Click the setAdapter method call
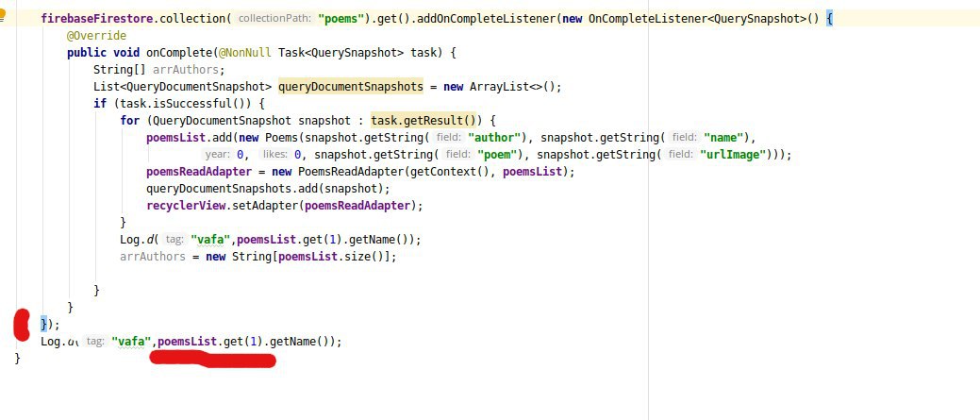This screenshot has height=420, width=980. tap(264, 205)
